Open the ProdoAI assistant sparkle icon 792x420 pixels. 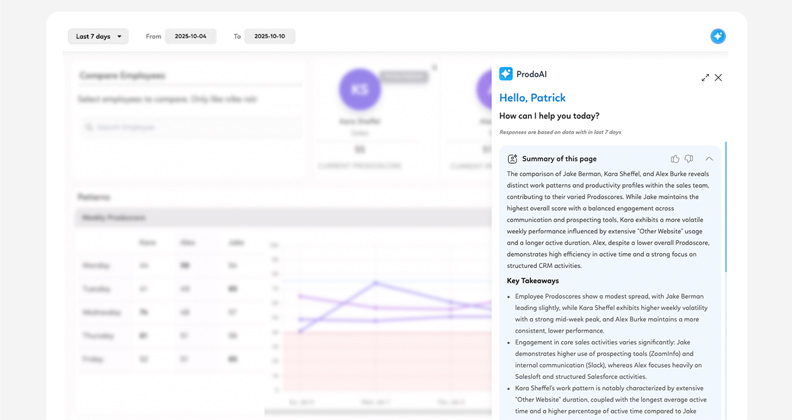point(718,36)
